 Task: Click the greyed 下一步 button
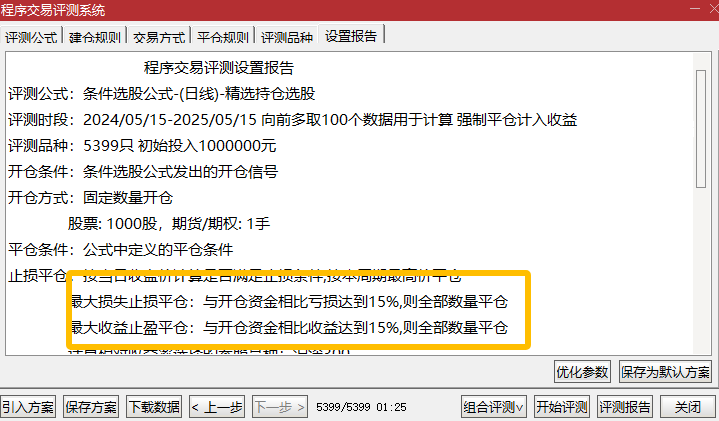280,407
